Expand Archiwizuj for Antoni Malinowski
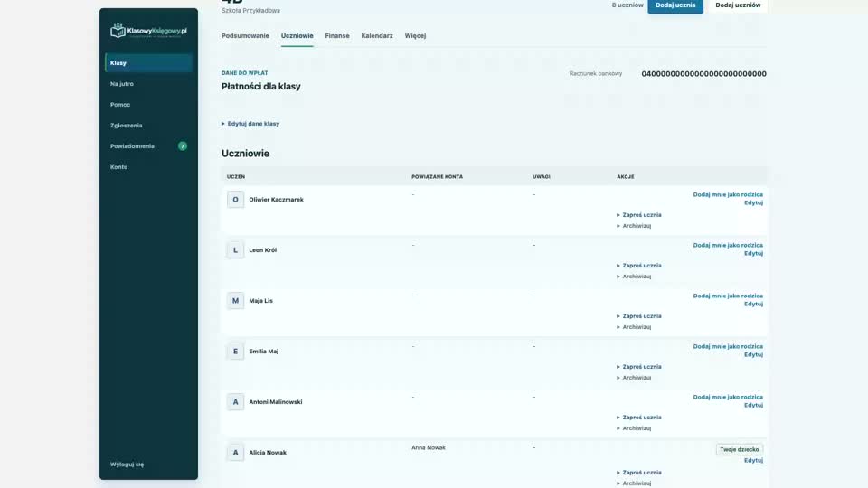The width and height of the screenshot is (868, 488). click(634, 428)
